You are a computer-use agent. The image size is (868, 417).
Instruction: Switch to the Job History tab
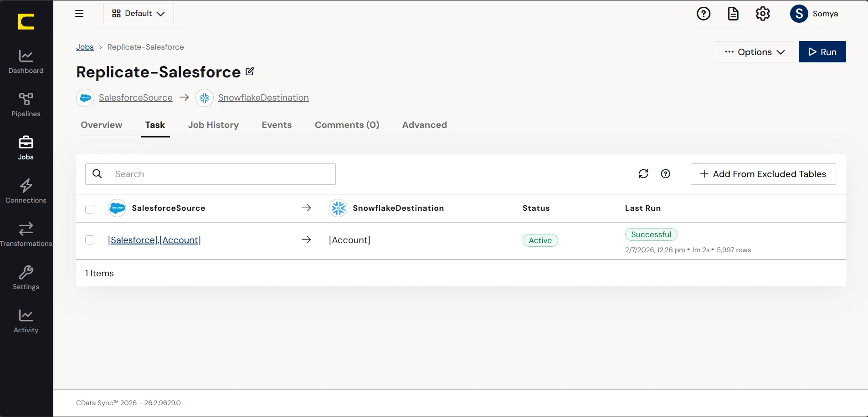[x=213, y=125]
